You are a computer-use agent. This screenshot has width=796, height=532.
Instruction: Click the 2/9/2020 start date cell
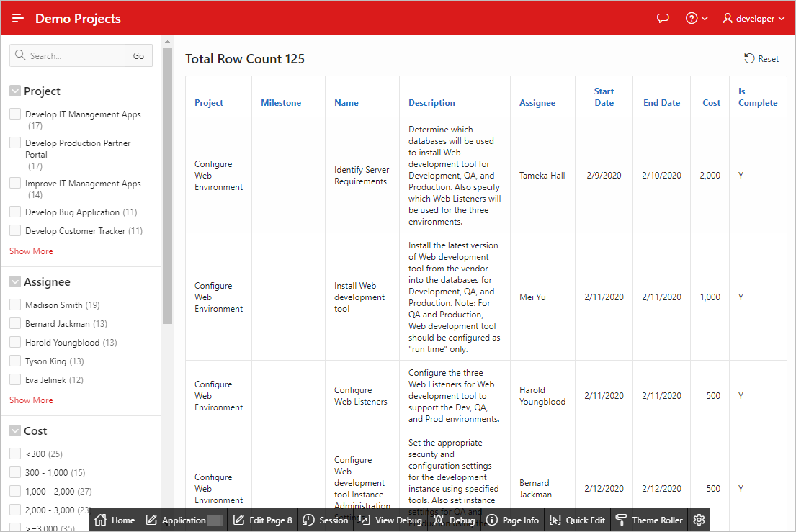pos(604,176)
